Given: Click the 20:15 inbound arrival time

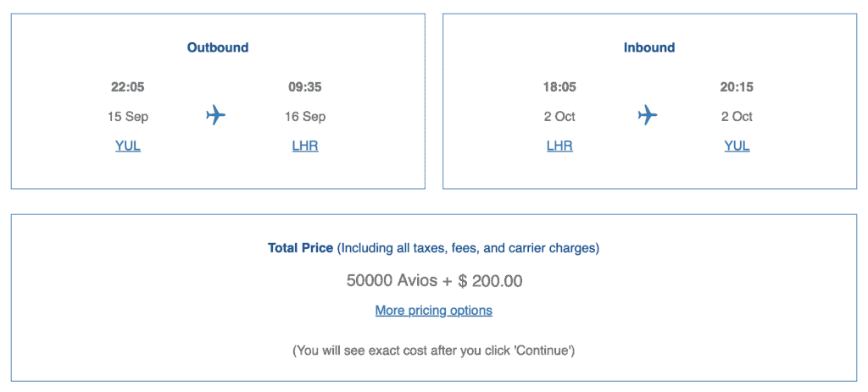Looking at the screenshot, I should tap(737, 86).
